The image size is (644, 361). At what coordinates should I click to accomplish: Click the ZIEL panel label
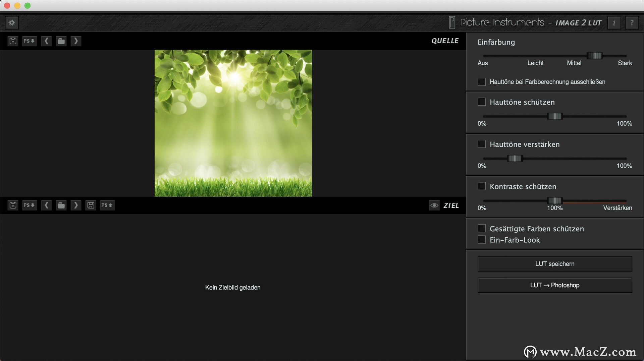[x=451, y=205]
